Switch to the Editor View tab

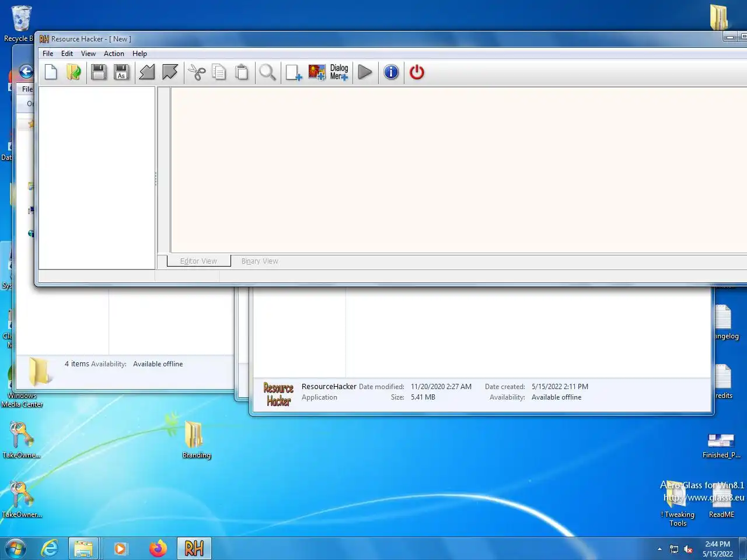pyautogui.click(x=198, y=261)
